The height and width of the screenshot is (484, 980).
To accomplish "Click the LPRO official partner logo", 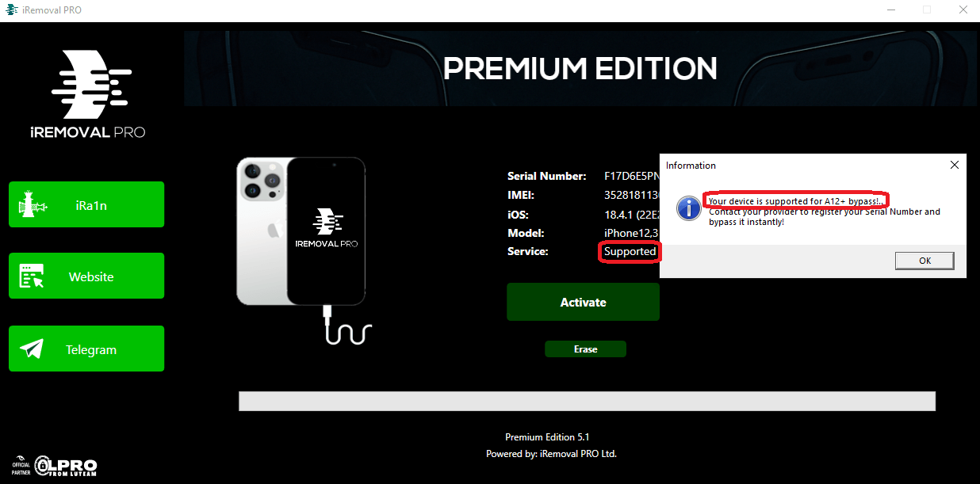I will coord(55,465).
